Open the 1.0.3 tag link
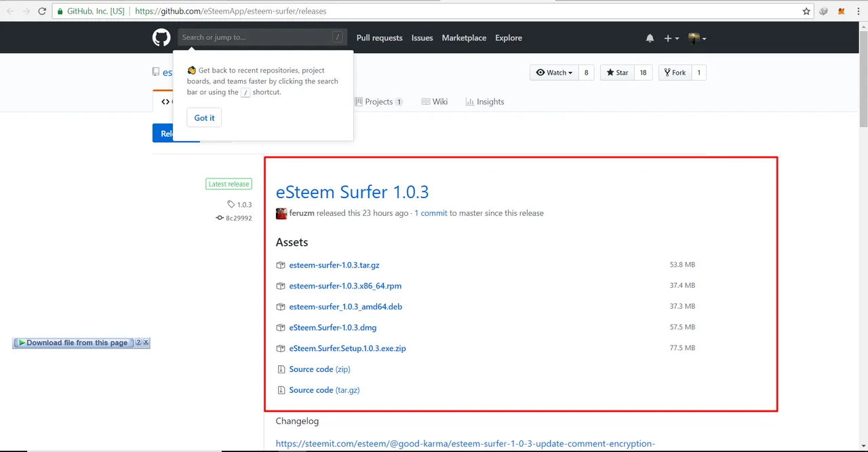This screenshot has width=868, height=452. pyautogui.click(x=239, y=204)
